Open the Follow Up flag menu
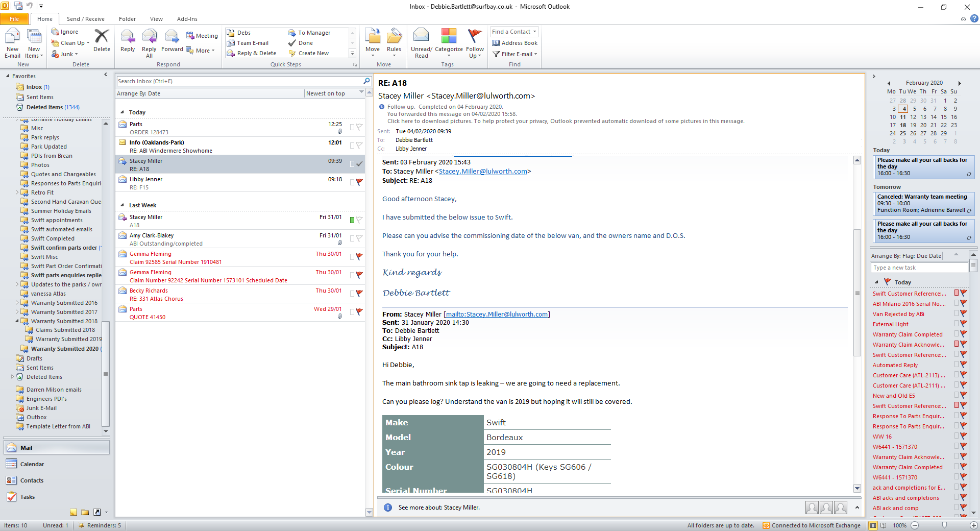The width and height of the screenshot is (980, 531). click(x=475, y=43)
